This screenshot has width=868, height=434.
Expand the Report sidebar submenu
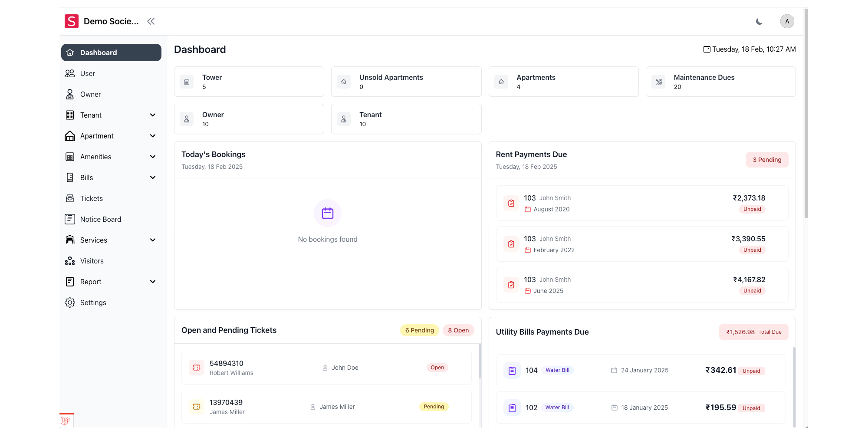pos(152,282)
